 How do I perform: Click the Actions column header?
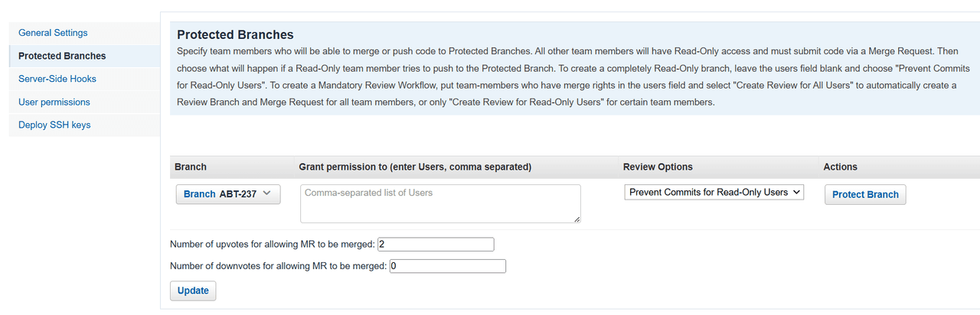[841, 167]
